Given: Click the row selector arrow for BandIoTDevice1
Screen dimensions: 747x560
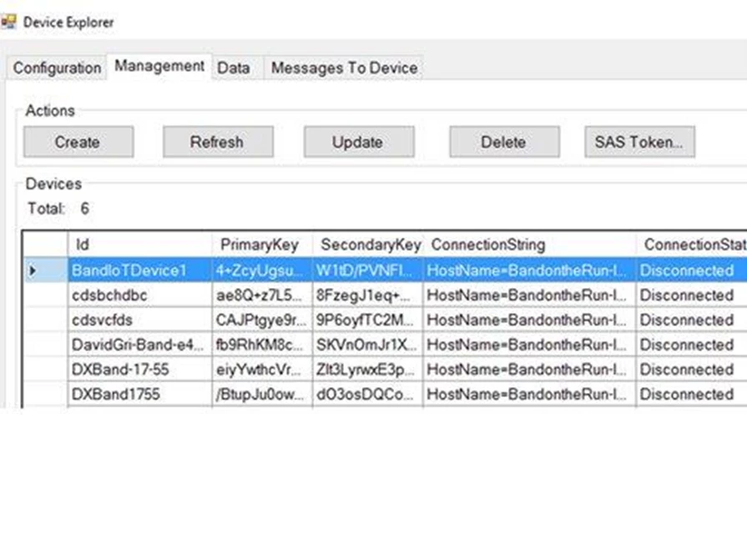Looking at the screenshot, I should (x=33, y=270).
